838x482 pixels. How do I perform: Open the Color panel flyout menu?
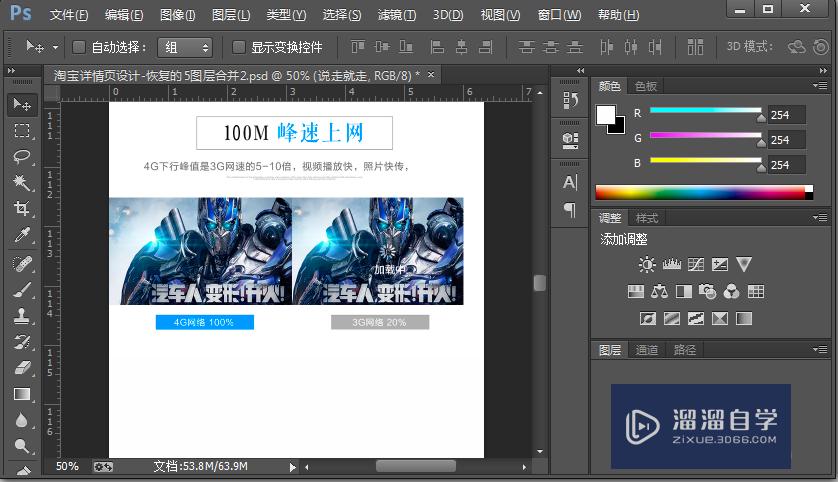tap(822, 86)
